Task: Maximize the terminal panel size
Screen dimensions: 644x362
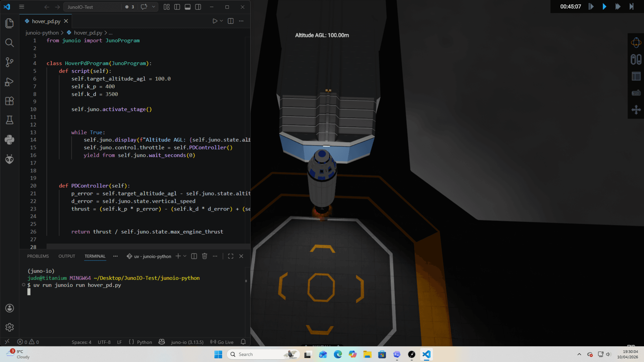Action: [230, 256]
